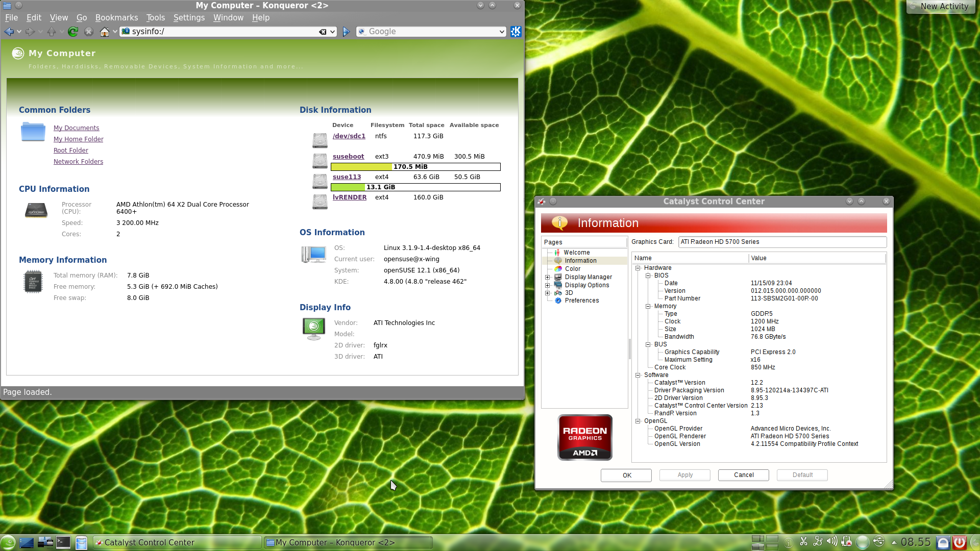Viewport: 980px width, 551px height.
Task: Show hidden tray icons arrow
Action: [x=894, y=542]
